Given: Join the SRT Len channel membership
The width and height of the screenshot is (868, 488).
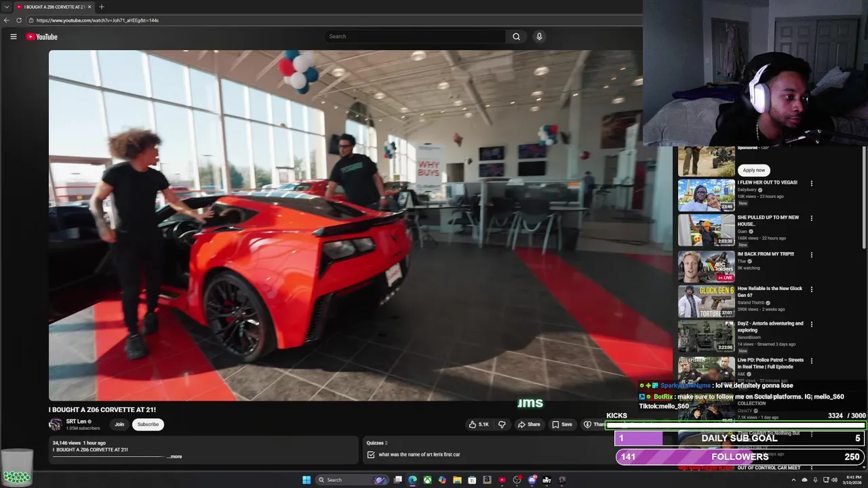Looking at the screenshot, I should 119,424.
